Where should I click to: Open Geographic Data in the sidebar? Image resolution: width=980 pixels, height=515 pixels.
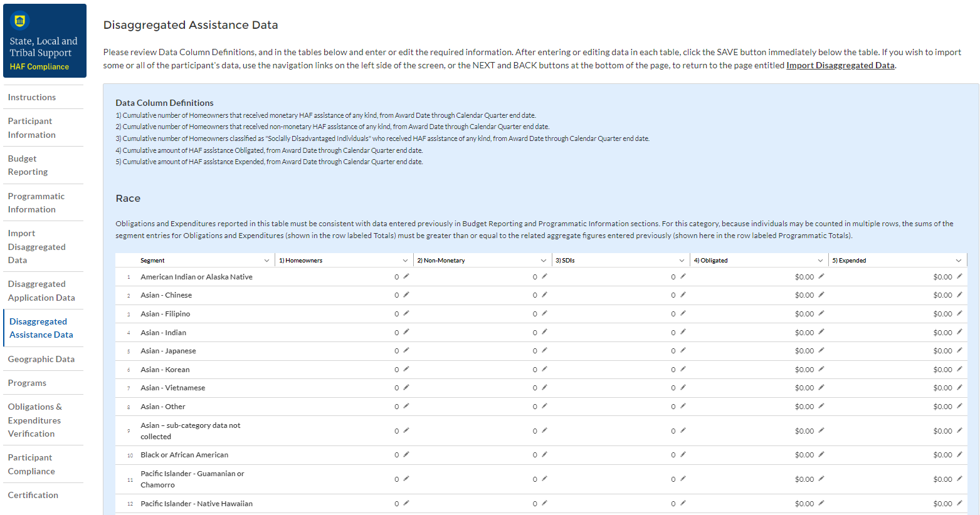41,359
